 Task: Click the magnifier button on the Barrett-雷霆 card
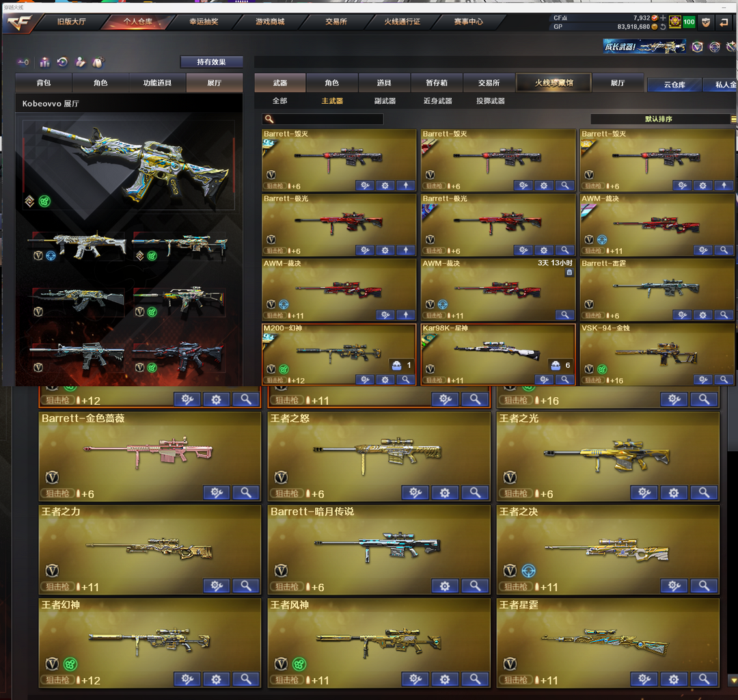click(724, 315)
